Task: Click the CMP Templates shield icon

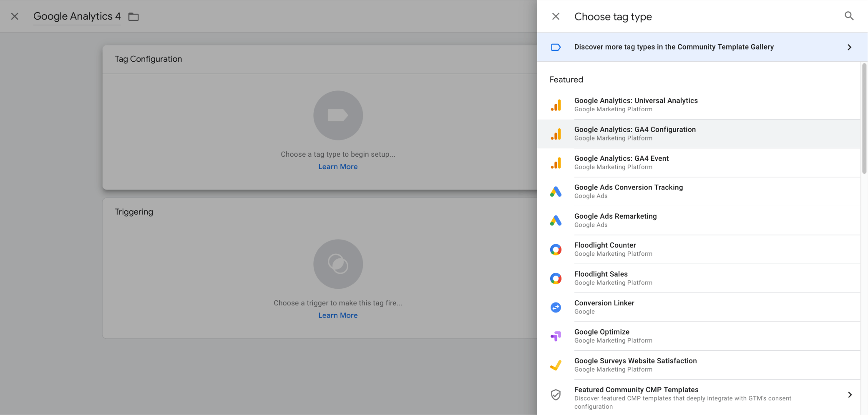Action: (556, 395)
